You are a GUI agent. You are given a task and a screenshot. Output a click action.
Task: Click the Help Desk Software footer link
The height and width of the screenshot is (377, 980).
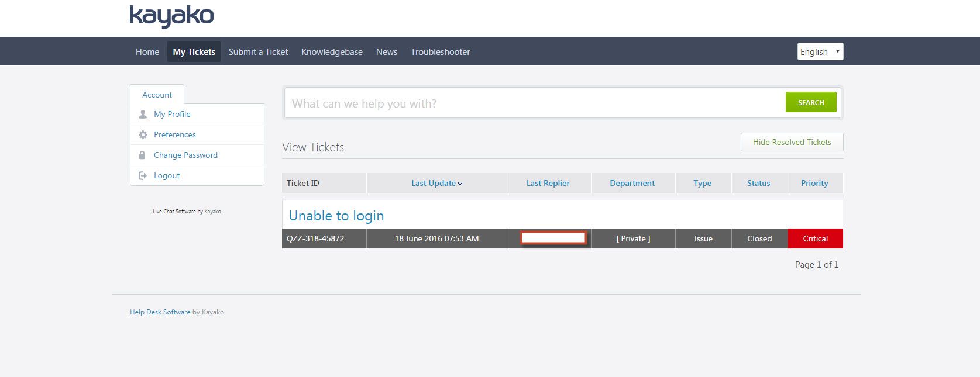pyautogui.click(x=160, y=312)
